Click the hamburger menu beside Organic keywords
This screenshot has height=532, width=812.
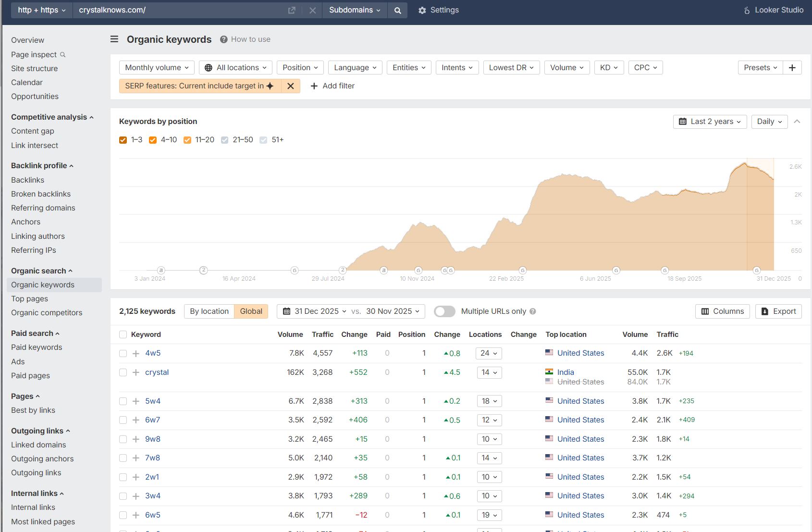(114, 39)
